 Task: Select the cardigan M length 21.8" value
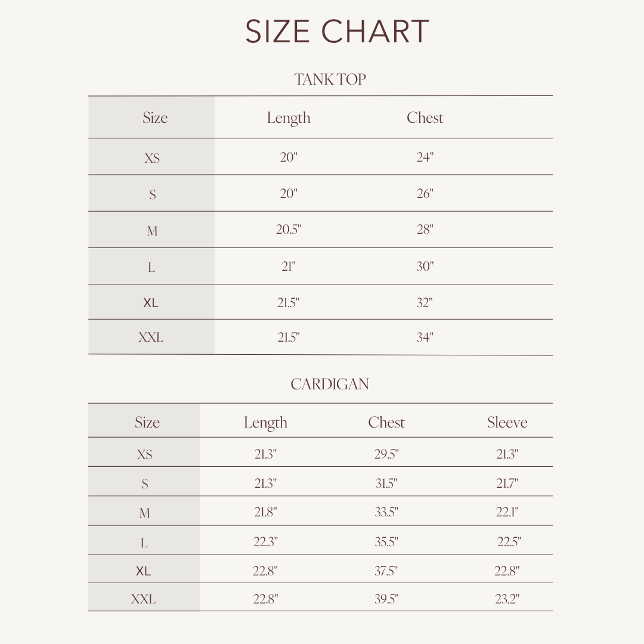[x=265, y=512]
